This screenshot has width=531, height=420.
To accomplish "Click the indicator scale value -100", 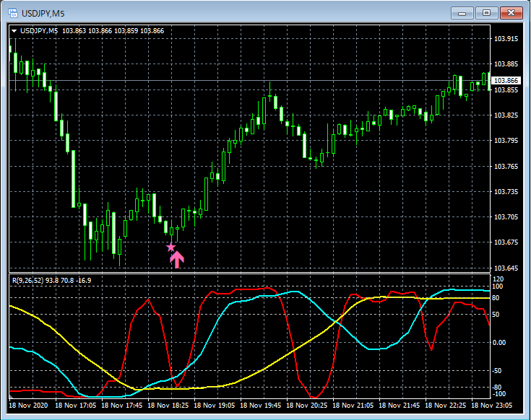I will tap(498, 394).
